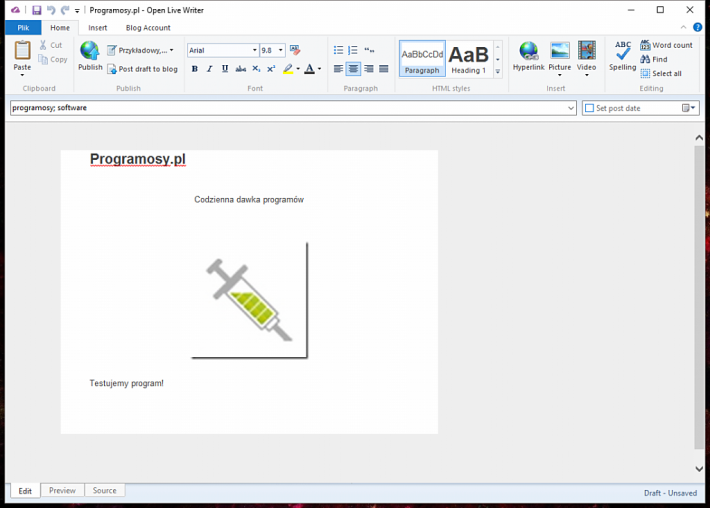Click the save icon in title bar
The image size is (710, 508).
pyautogui.click(x=37, y=10)
